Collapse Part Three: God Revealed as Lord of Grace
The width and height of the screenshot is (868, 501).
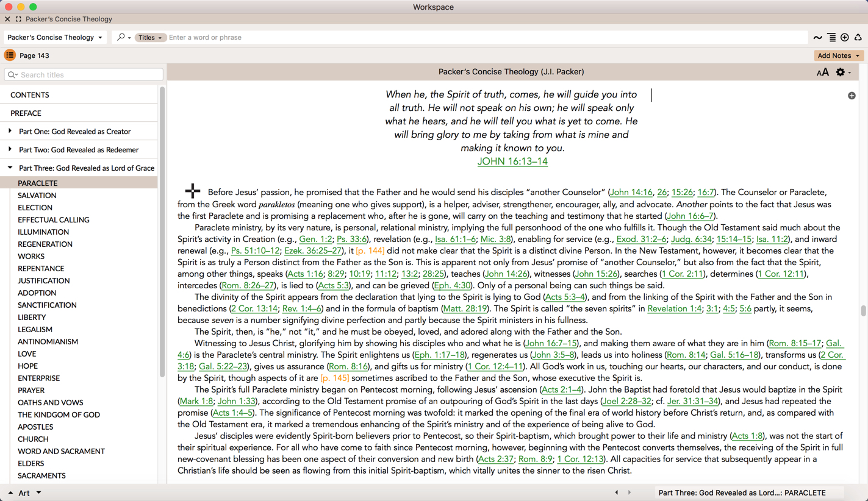click(10, 168)
